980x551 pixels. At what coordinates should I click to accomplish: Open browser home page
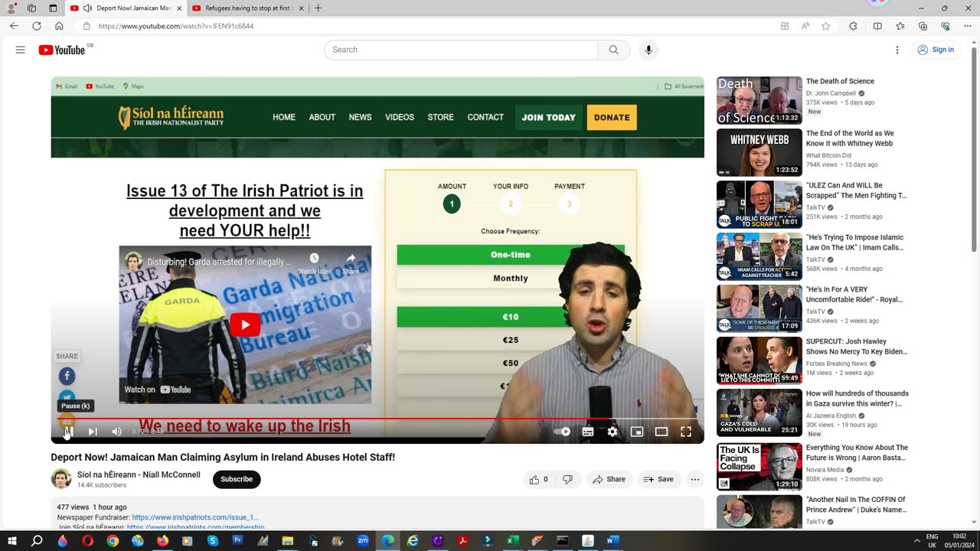(59, 26)
